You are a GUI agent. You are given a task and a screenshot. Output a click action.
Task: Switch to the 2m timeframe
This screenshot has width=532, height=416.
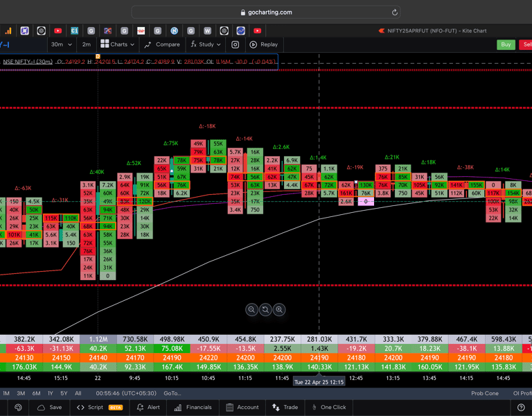tap(86, 44)
